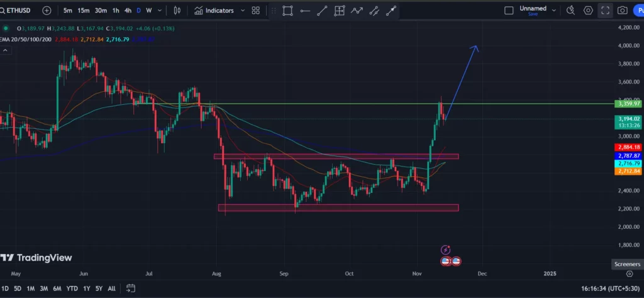Click the green 3,359.97 horizontal line price label
644x298 pixels.
627,104
